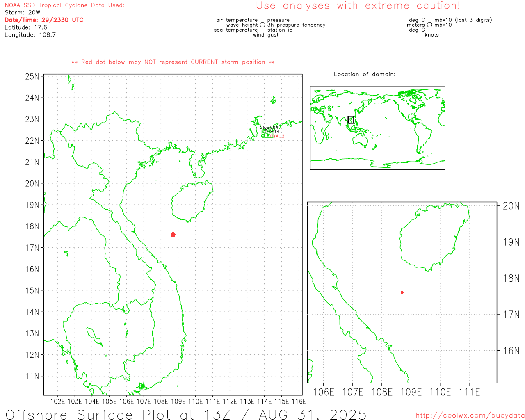
Task: Click the '15N' latitude label on main map
Action: (32, 290)
